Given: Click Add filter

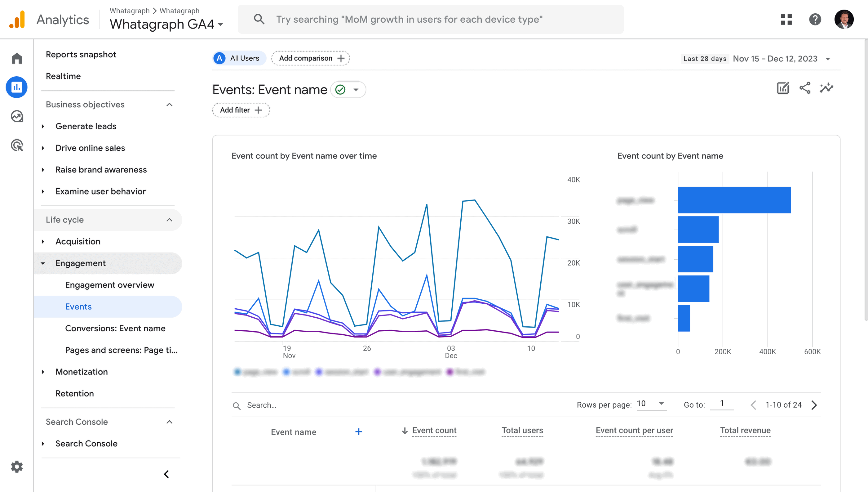Looking at the screenshot, I should 241,110.
